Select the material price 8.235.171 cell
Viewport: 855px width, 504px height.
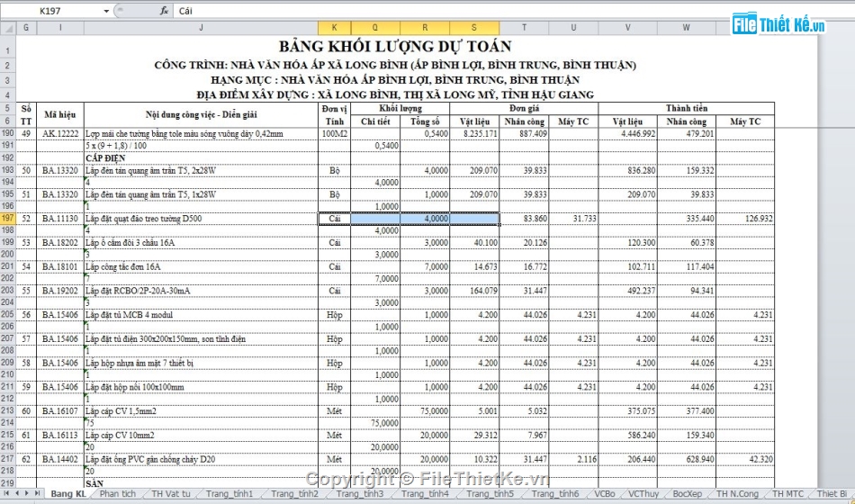point(474,133)
